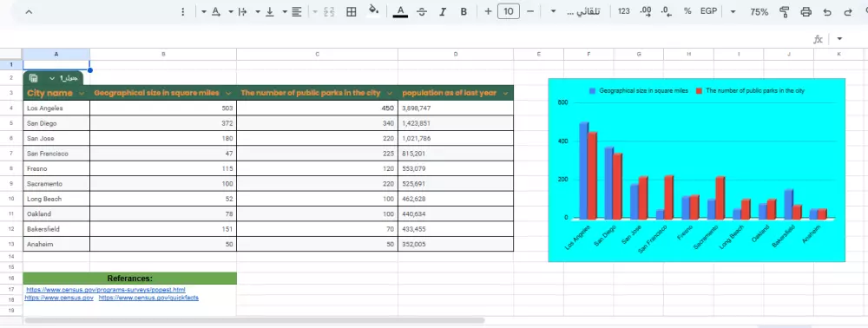Select column B header

click(x=163, y=54)
